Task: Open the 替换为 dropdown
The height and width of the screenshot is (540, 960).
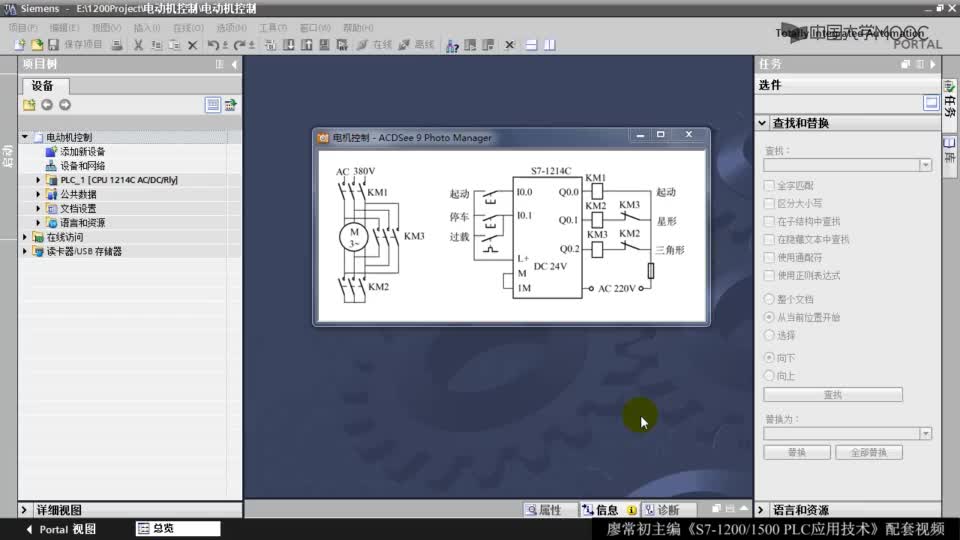Action: pos(925,433)
